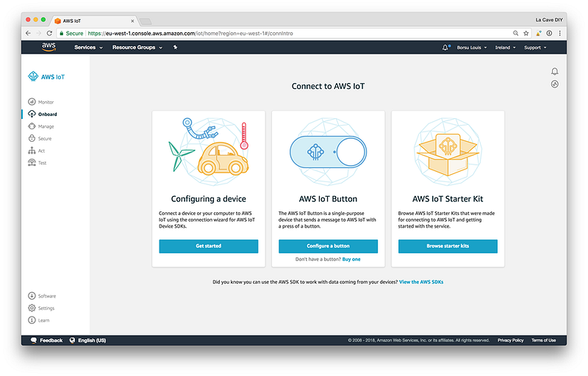
Task: Open the activity icon below the bell
Action: pos(555,84)
